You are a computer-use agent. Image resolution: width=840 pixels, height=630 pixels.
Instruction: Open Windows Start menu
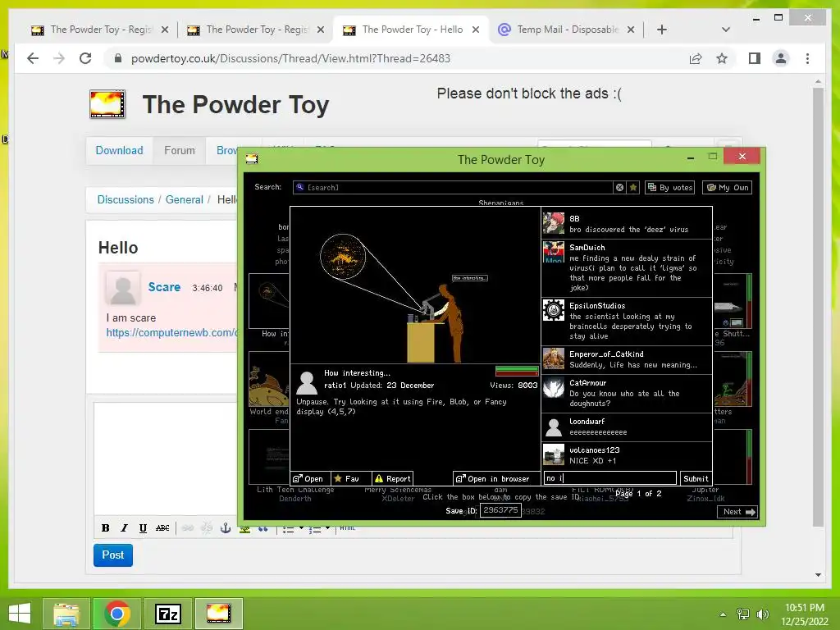(20, 614)
